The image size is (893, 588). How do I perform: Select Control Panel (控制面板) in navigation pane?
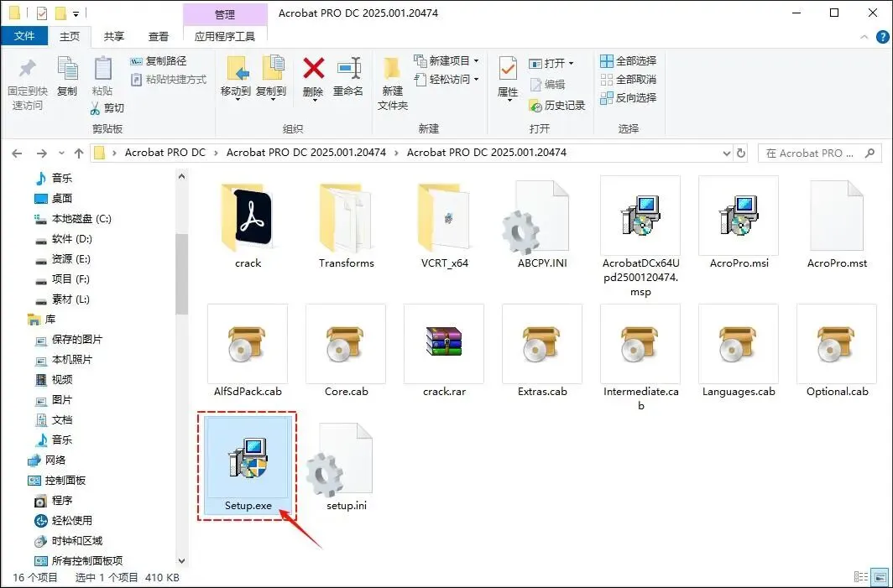tap(58, 481)
